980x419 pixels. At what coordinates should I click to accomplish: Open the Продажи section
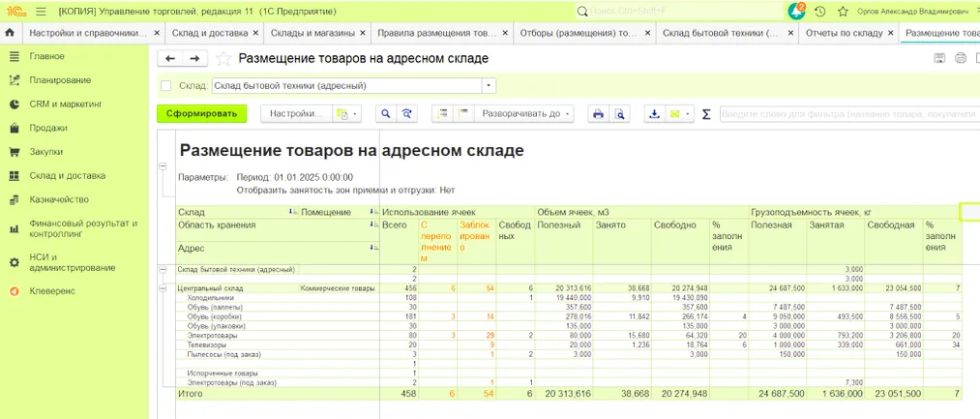point(48,128)
